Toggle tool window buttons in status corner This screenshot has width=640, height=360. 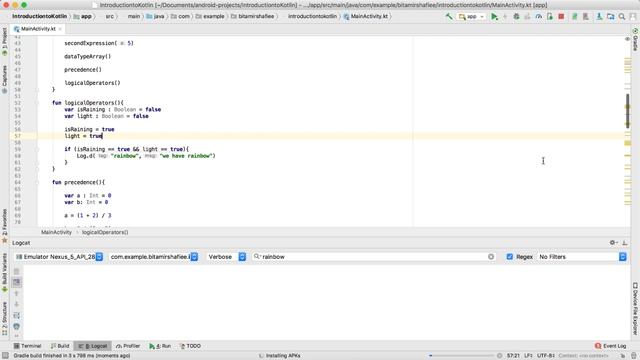(x=5, y=356)
